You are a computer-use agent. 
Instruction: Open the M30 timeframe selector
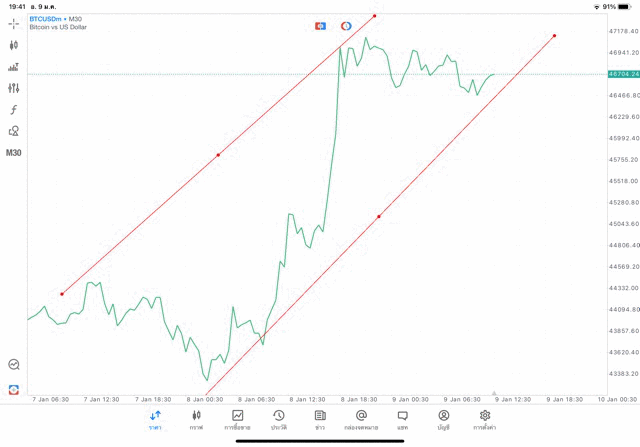[14, 153]
